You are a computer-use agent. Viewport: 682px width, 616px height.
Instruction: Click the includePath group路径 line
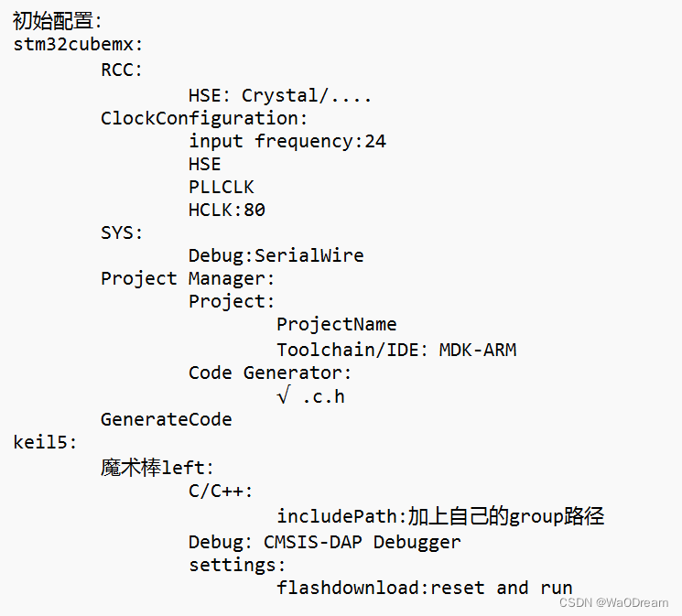(440, 516)
